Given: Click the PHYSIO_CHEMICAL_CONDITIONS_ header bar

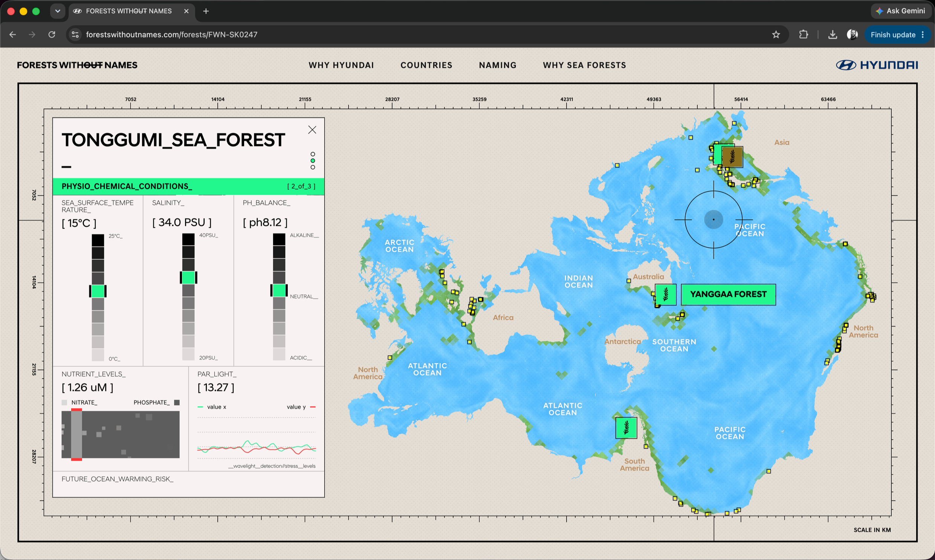Looking at the screenshot, I should [188, 186].
